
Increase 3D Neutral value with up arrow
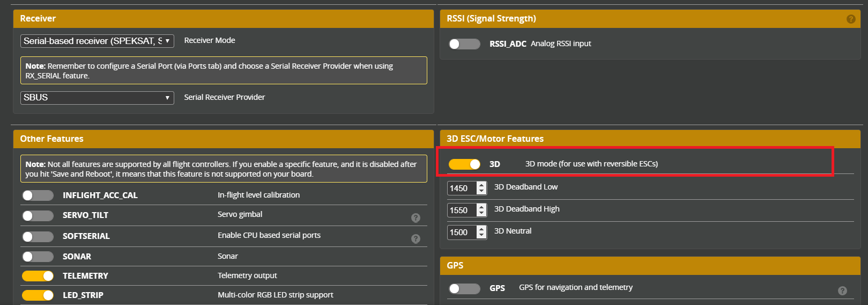coord(481,229)
